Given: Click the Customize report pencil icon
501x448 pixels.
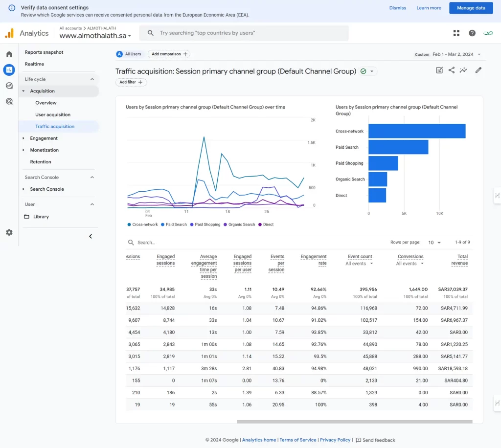Looking at the screenshot, I should click(x=478, y=70).
